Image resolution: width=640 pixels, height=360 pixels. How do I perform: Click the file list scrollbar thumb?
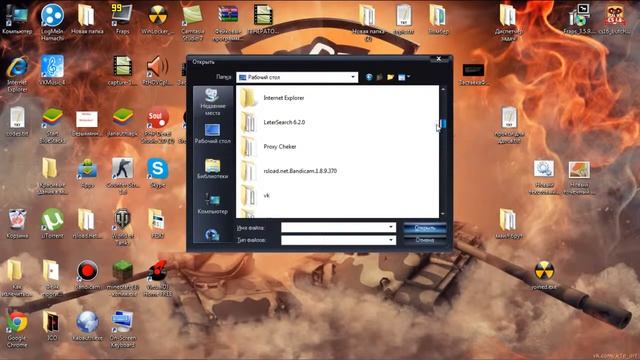443,123
